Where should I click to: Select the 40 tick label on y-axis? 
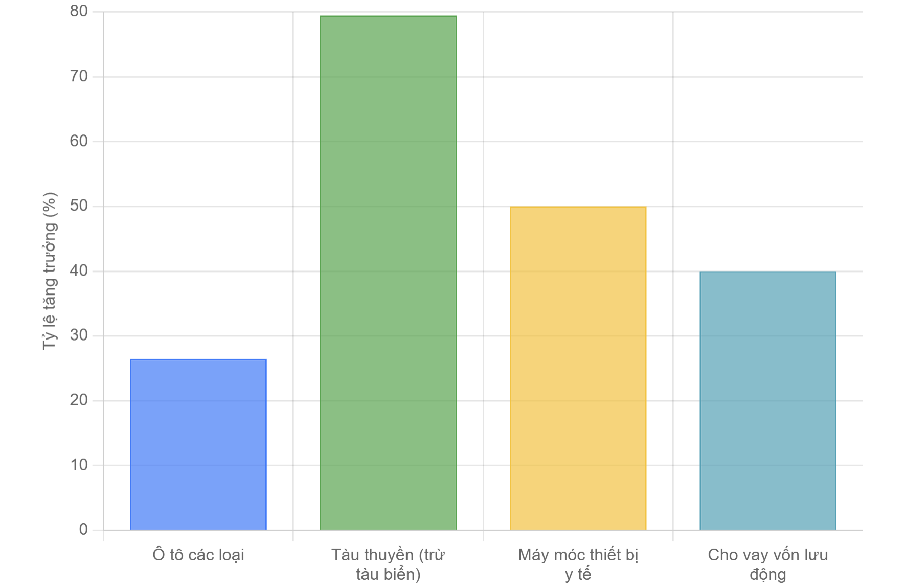point(79,270)
